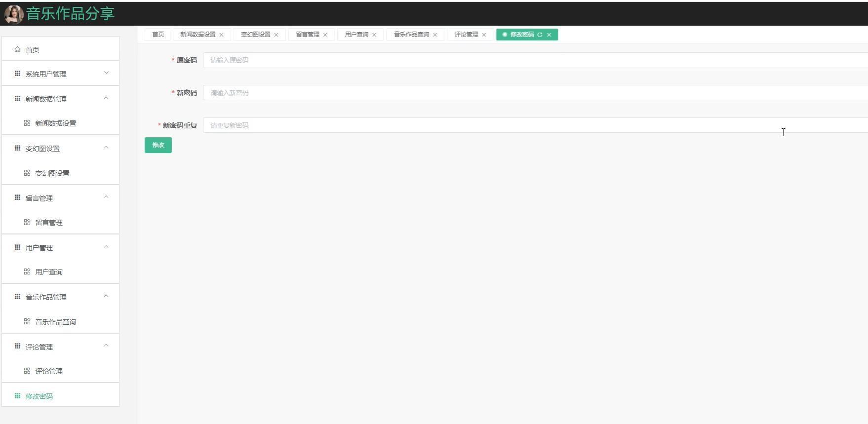Image resolution: width=868 pixels, height=424 pixels.
Task: Open 首页 from the sidebar
Action: pyautogui.click(x=33, y=49)
